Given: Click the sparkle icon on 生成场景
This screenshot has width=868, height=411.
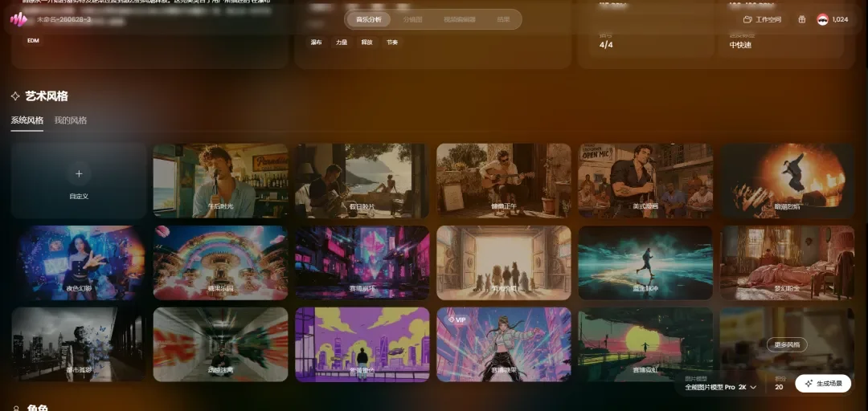Looking at the screenshot, I should coord(809,384).
